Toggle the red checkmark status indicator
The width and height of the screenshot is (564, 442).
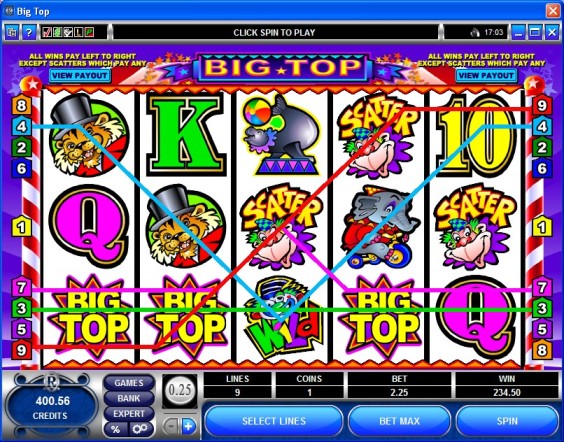pos(47,32)
